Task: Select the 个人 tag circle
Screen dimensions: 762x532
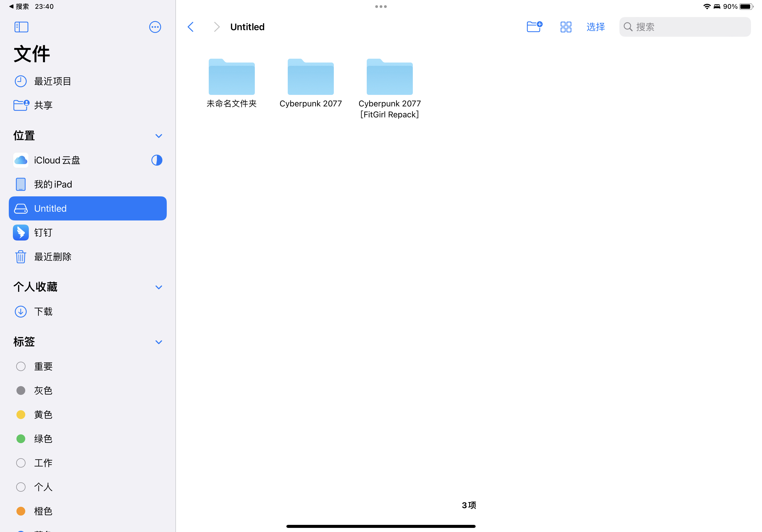Action: 21,487
